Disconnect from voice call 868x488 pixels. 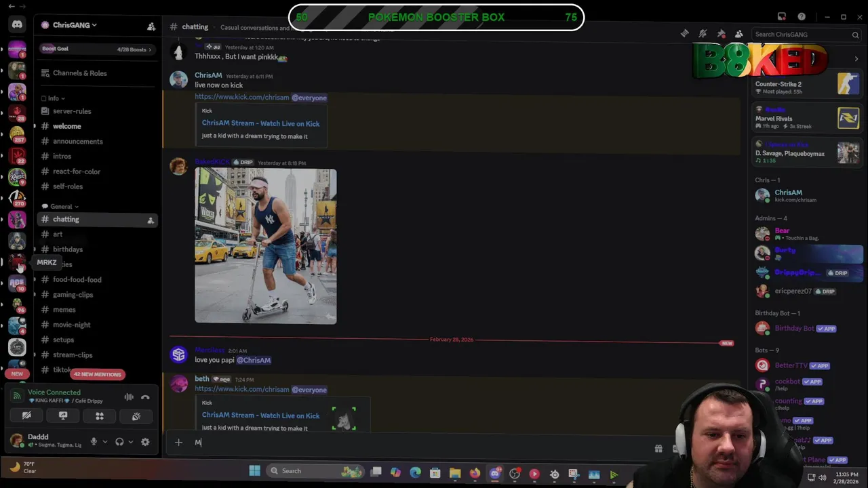point(145,397)
